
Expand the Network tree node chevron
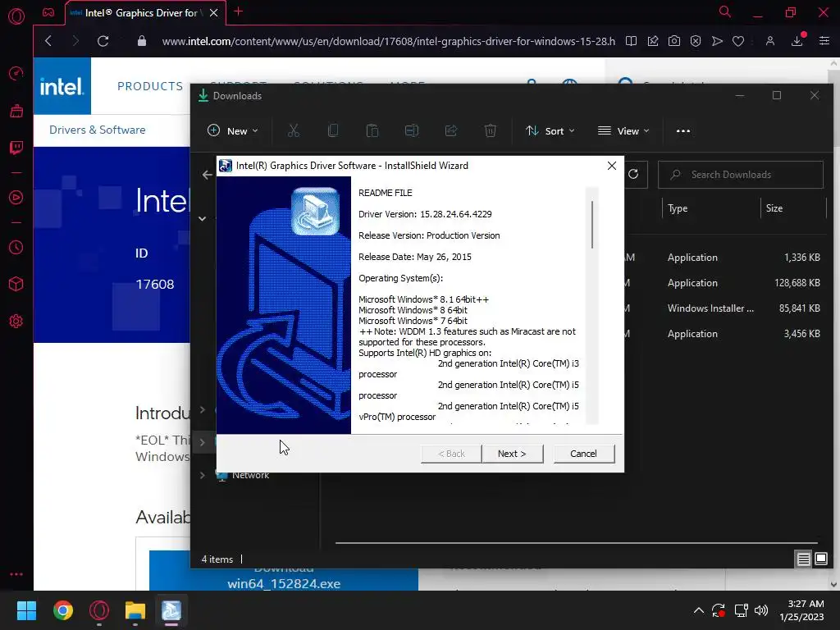203,475
